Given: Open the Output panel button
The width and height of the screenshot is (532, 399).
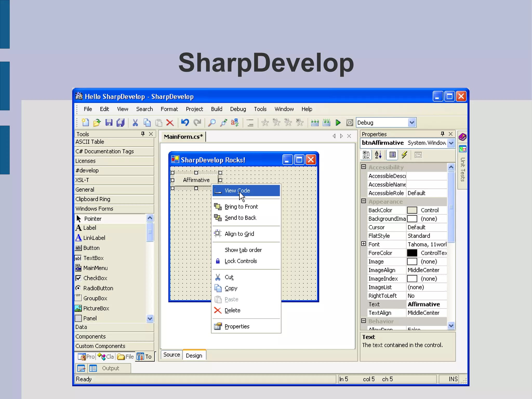Looking at the screenshot, I should [110, 368].
